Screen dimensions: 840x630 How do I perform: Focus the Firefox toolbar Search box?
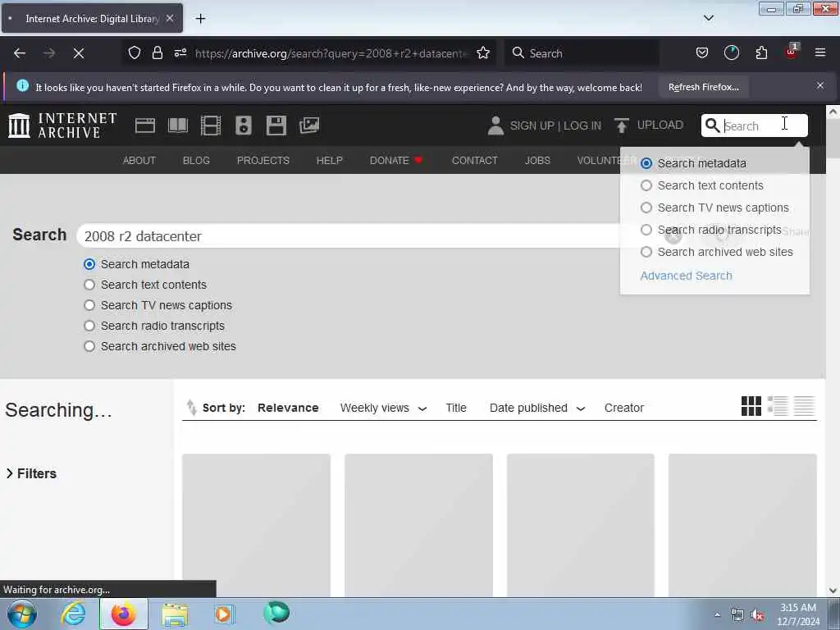(x=582, y=53)
